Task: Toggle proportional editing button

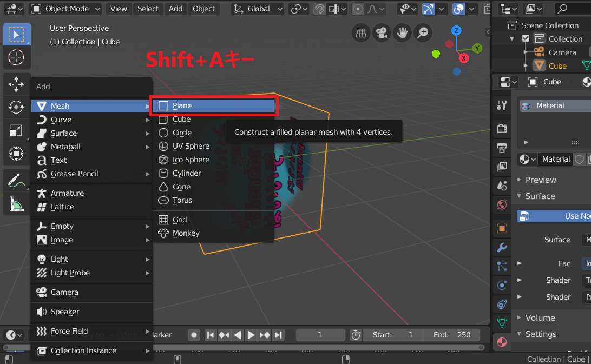Action: point(358,9)
